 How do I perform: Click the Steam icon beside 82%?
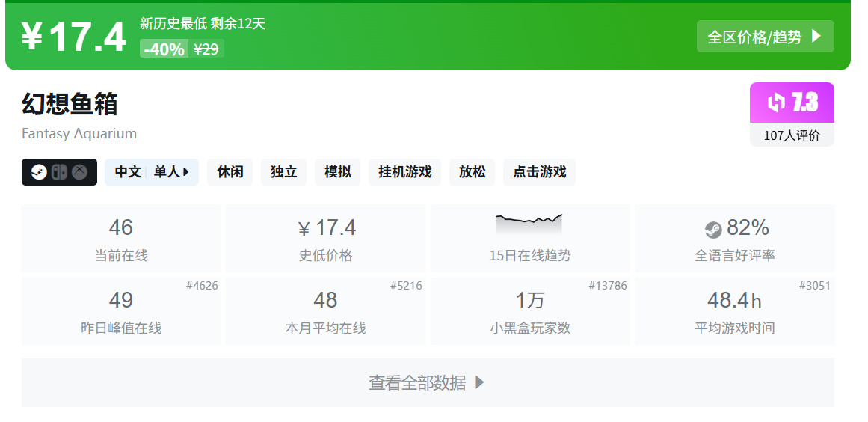(713, 229)
